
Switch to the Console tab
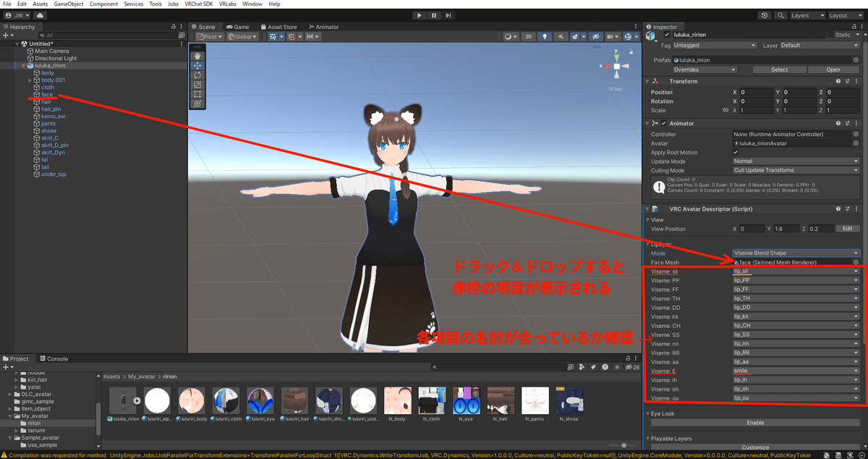click(x=54, y=358)
